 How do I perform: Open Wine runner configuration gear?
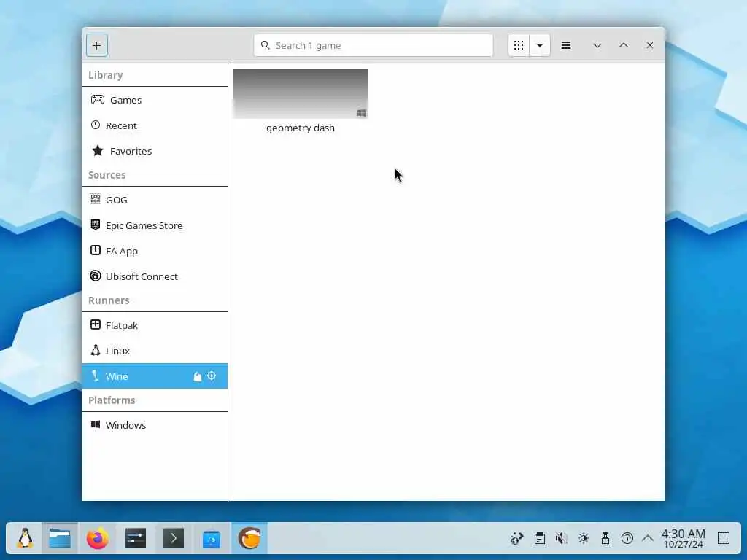(212, 376)
